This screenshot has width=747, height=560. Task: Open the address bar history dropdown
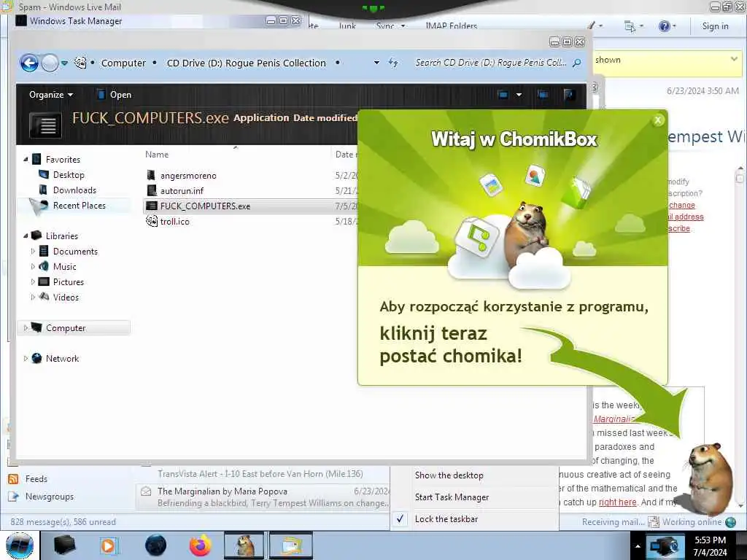(x=376, y=63)
